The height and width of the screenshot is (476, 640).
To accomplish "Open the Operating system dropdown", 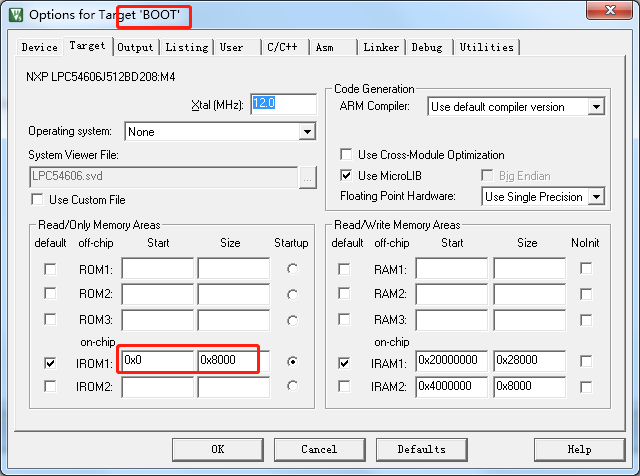I will pyautogui.click(x=307, y=131).
